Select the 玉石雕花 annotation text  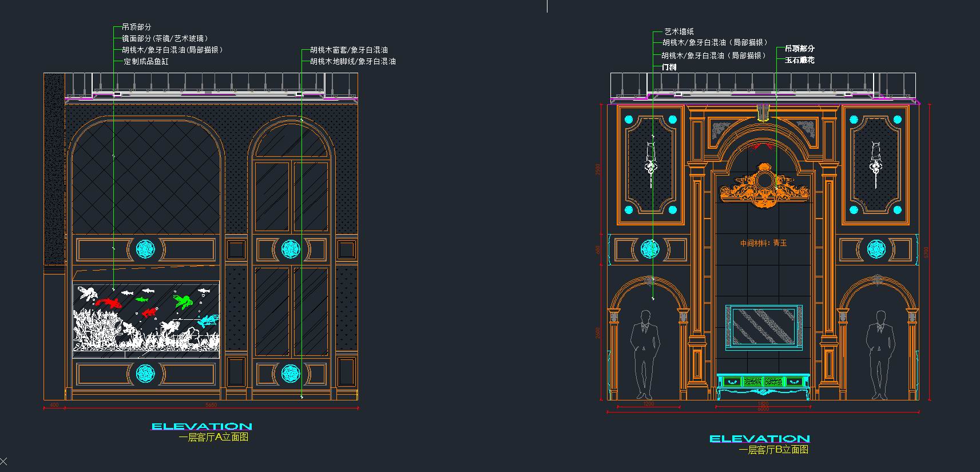[800, 60]
